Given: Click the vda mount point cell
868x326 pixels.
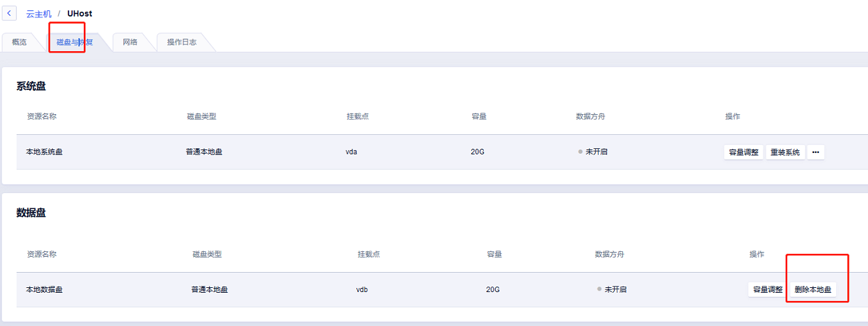Looking at the screenshot, I should [x=351, y=152].
